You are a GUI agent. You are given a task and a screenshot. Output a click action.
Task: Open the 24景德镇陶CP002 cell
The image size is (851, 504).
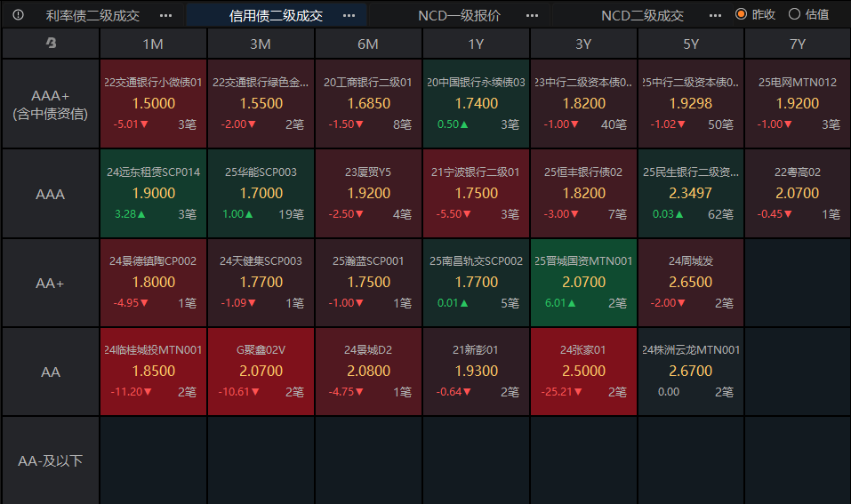[153, 283]
